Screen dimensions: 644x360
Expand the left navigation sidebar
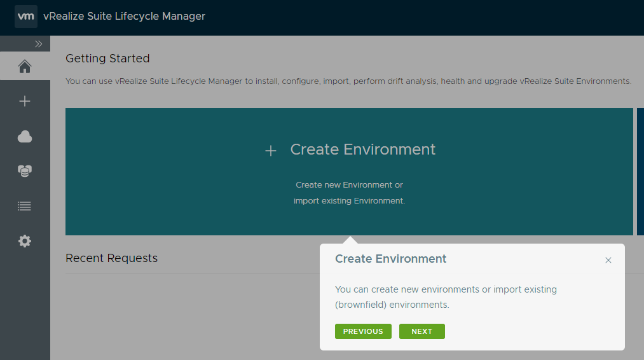[x=38, y=44]
